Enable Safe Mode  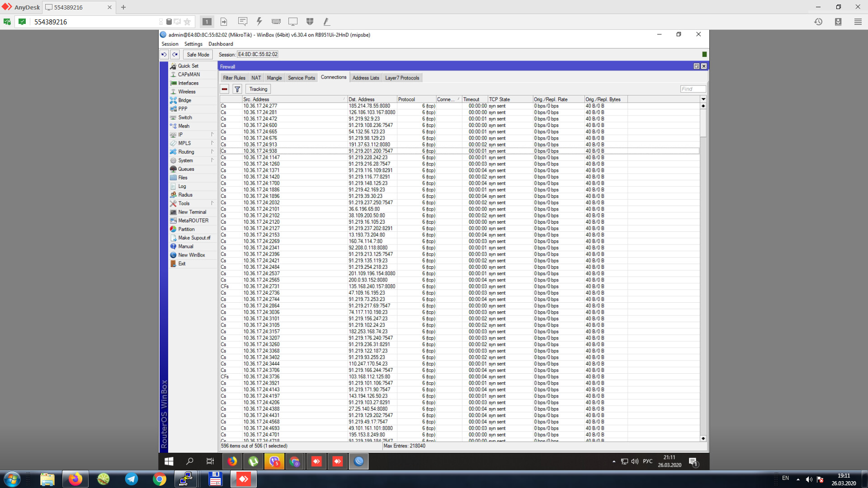click(x=198, y=54)
